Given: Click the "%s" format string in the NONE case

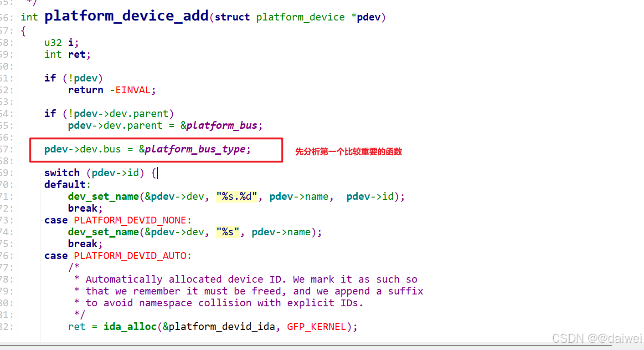Looking at the screenshot, I should click(x=228, y=232).
